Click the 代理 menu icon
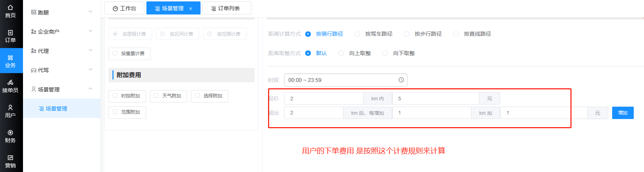 pos(34,51)
